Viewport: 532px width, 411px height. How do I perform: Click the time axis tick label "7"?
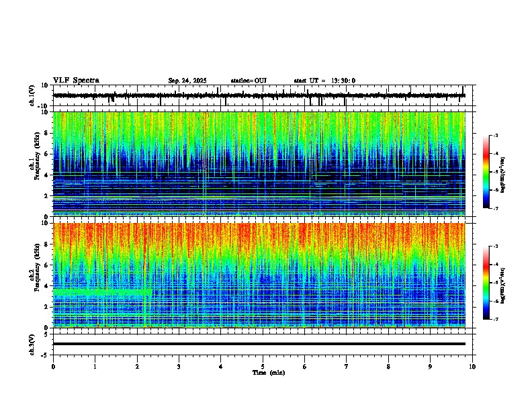tap(347, 367)
